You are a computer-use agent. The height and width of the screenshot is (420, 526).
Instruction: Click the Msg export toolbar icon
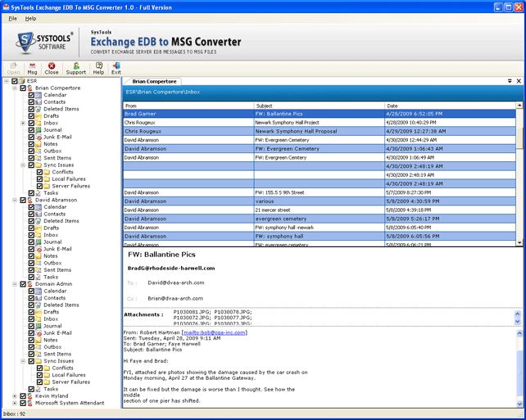32,69
